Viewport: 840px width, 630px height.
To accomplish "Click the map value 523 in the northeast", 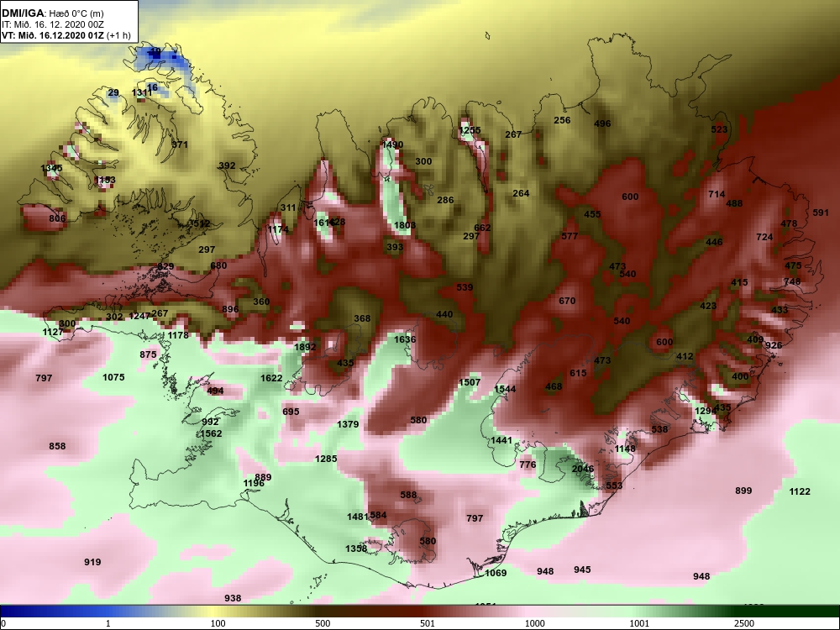I will coord(720,129).
